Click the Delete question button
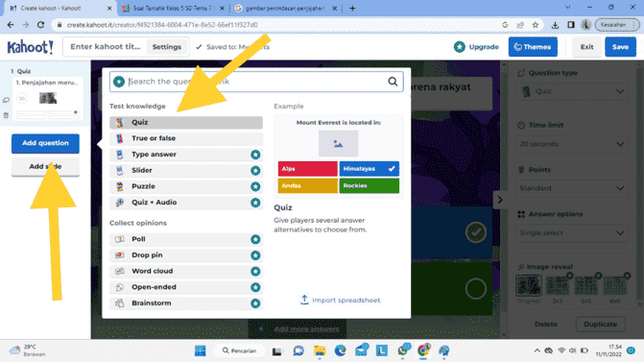The width and height of the screenshot is (644, 362). point(546,325)
